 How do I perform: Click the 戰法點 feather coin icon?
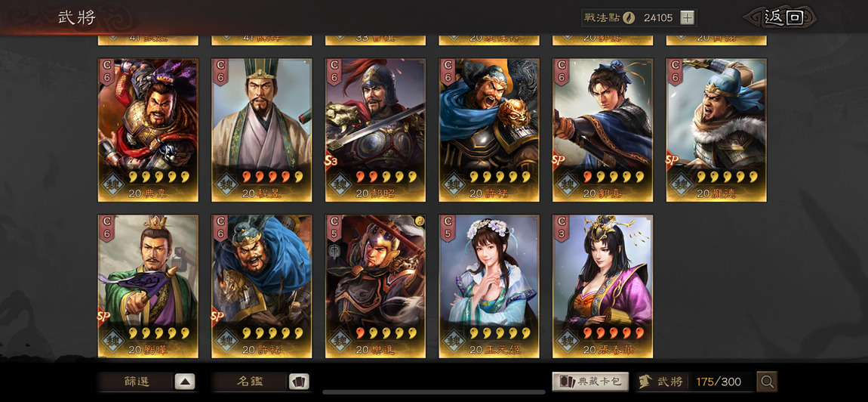[629, 17]
